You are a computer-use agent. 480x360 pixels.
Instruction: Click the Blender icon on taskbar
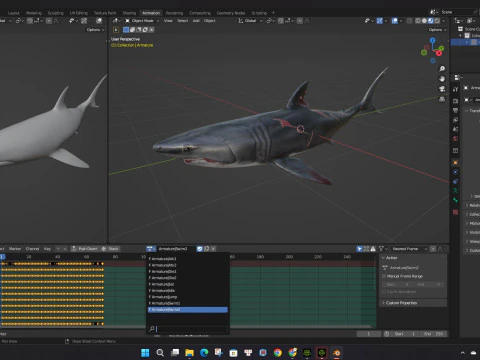[336, 353]
